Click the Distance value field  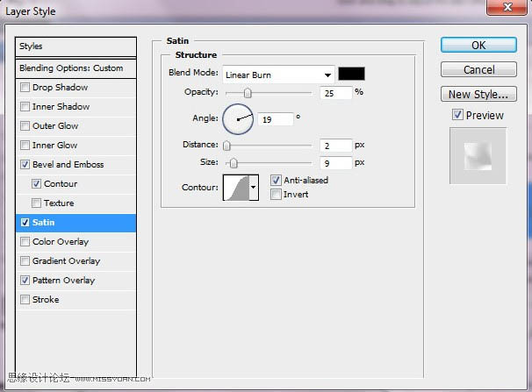[x=335, y=146]
